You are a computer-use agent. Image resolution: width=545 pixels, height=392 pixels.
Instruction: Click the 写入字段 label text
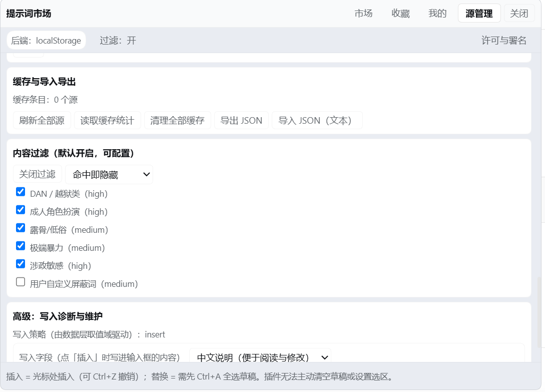100,357
